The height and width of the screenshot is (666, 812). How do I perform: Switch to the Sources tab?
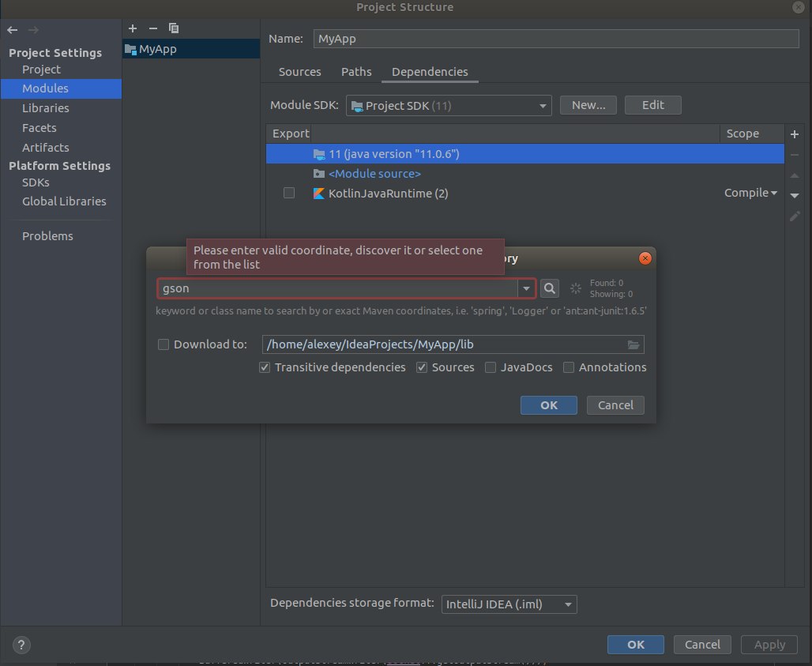[300, 72]
